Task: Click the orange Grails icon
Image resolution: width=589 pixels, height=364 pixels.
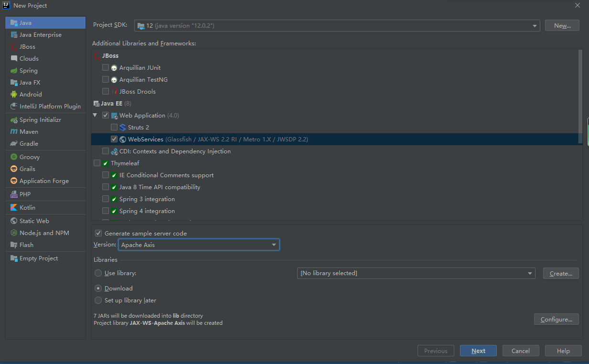Action: coord(14,169)
